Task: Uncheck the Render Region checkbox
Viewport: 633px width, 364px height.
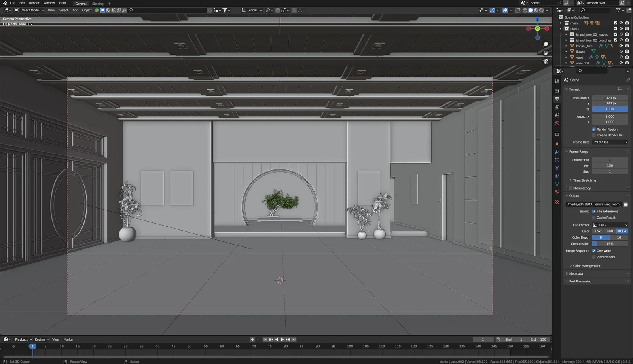Action: click(x=594, y=129)
